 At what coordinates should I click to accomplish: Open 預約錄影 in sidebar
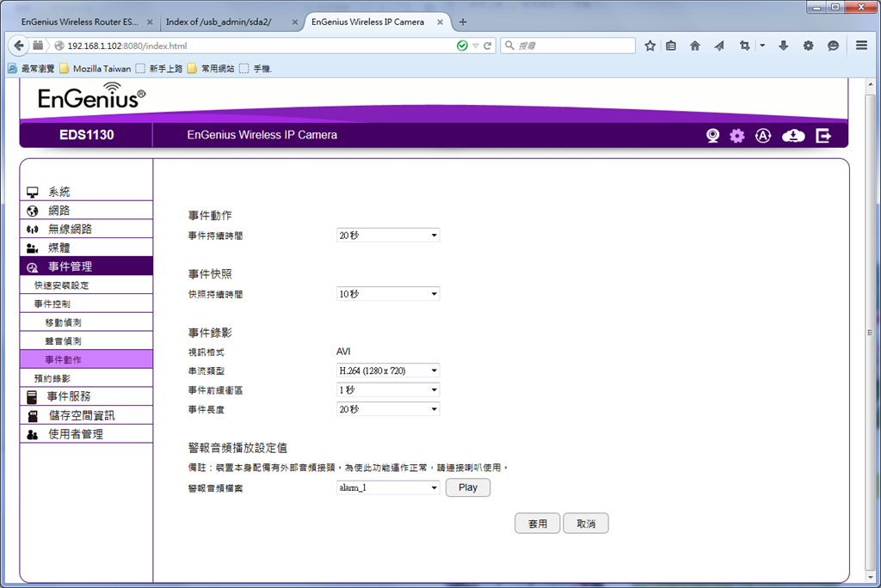86,378
